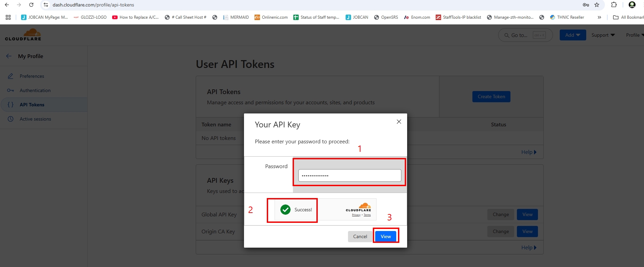
Task: Close the Your API Key dialog
Action: point(399,122)
